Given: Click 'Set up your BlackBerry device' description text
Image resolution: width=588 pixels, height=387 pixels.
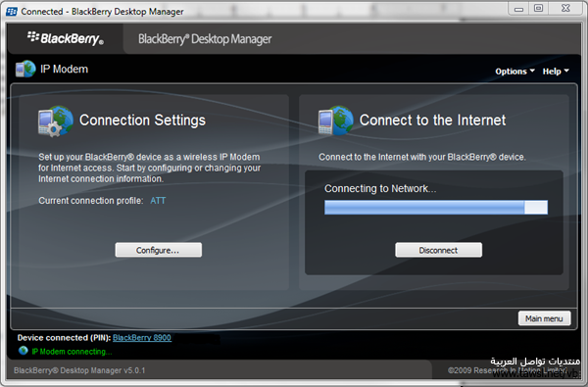Looking at the screenshot, I should click(x=149, y=168).
